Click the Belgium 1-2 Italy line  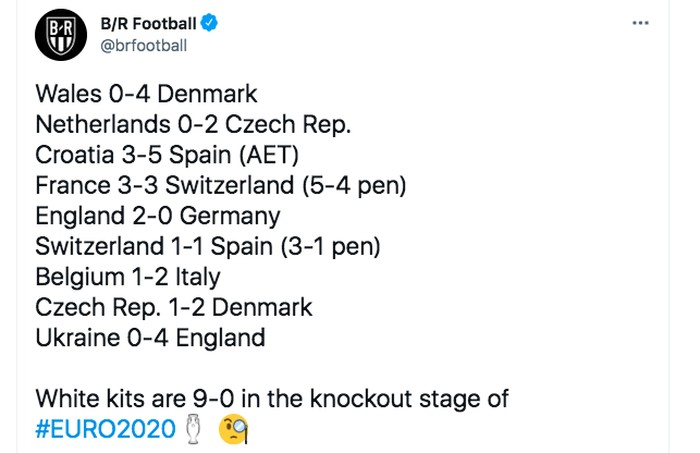(x=127, y=276)
